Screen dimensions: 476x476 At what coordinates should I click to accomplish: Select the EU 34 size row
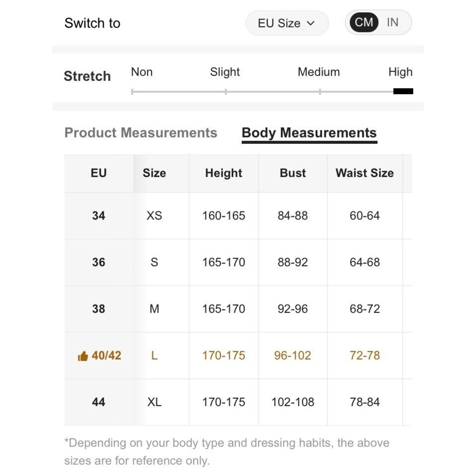click(99, 216)
